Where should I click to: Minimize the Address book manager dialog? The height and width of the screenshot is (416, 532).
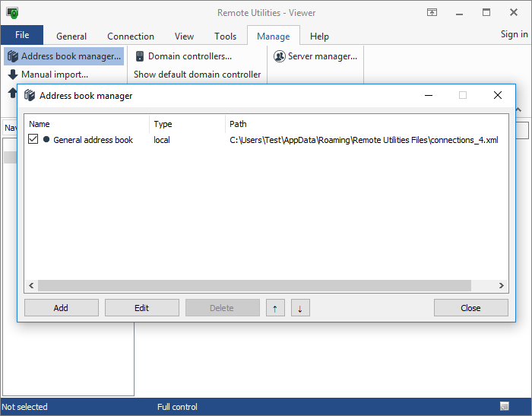tap(429, 95)
